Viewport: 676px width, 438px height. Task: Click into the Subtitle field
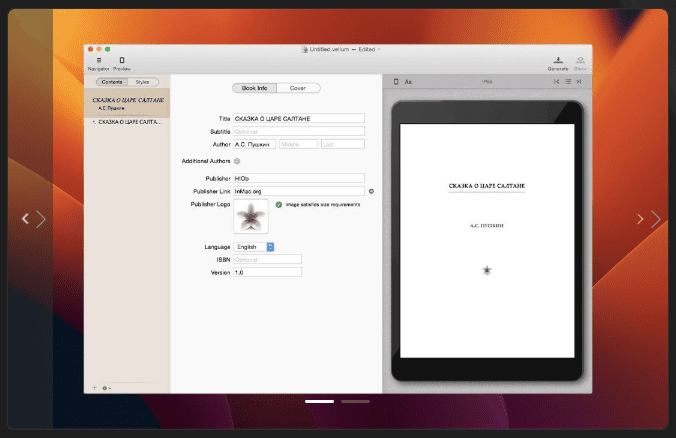click(299, 131)
